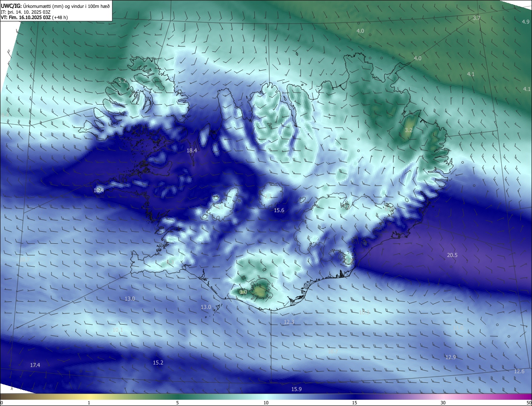The height and width of the screenshot is (406, 532).
Task: Click the 3.0 value label on the glacier
Action: pyautogui.click(x=244, y=292)
